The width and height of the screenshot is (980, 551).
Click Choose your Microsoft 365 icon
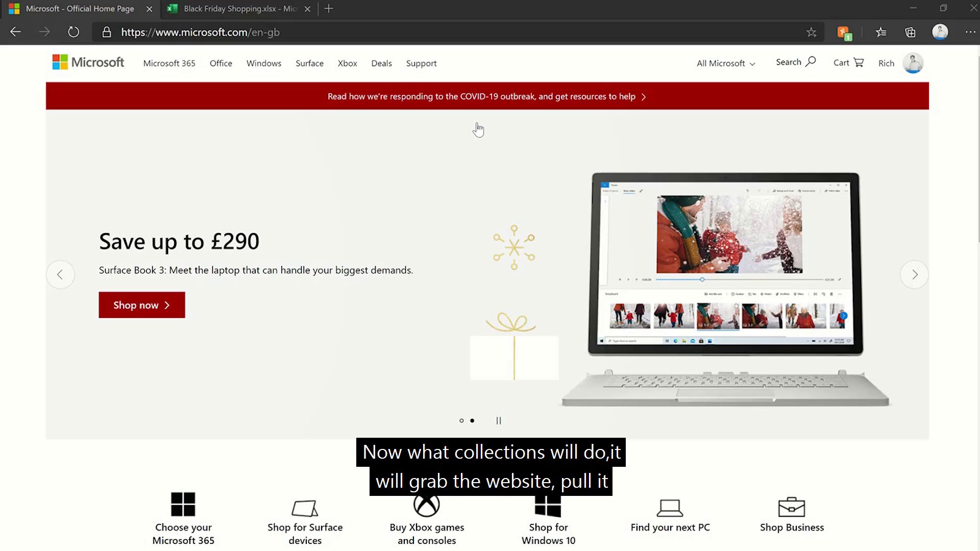183,504
